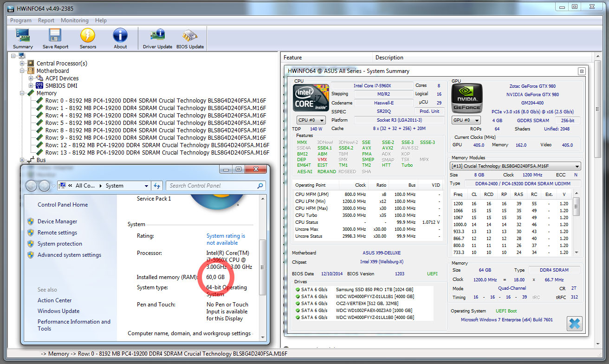Click the Device Manager shield icon
This screenshot has height=364, width=609.
pyautogui.click(x=30, y=221)
